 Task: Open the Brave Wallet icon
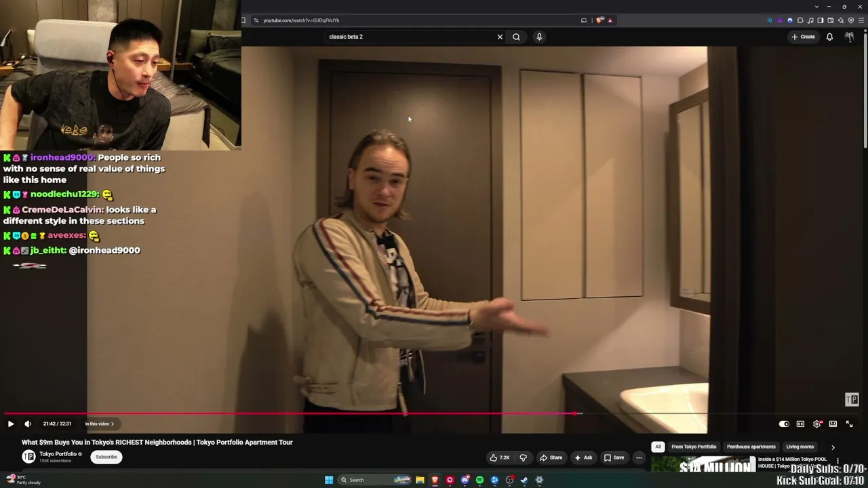click(831, 20)
